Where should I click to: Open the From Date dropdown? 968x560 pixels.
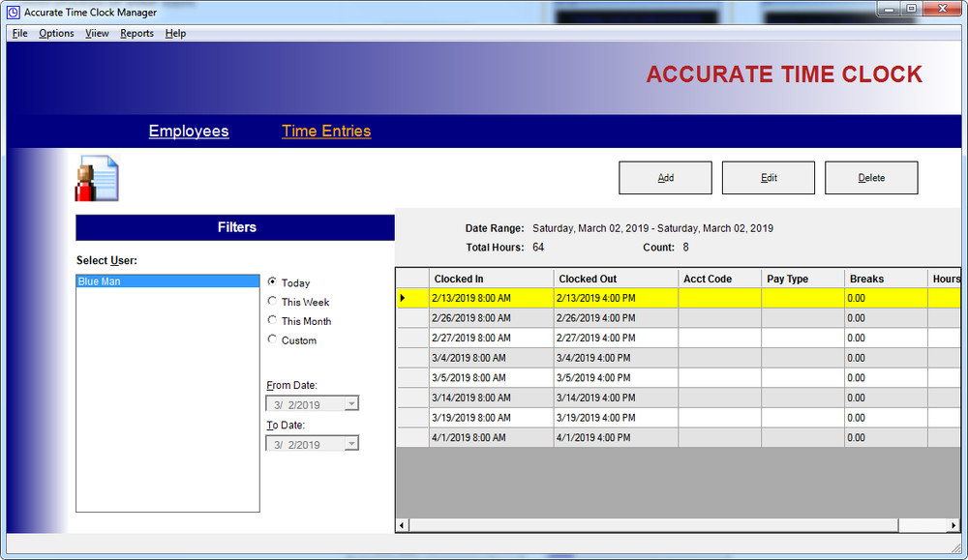click(x=352, y=403)
